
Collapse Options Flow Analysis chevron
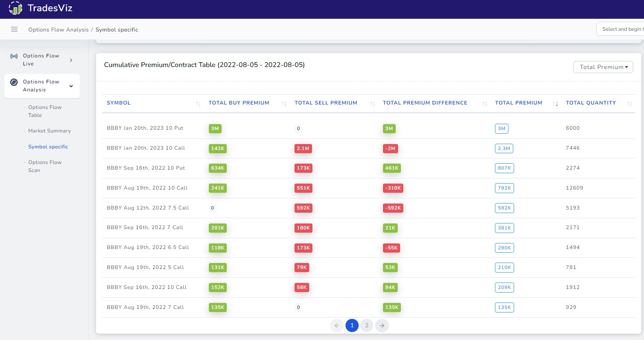tap(71, 86)
